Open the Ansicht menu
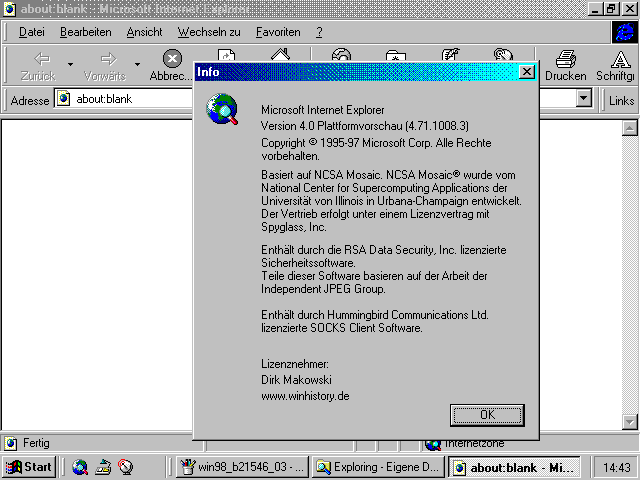 coord(144,32)
